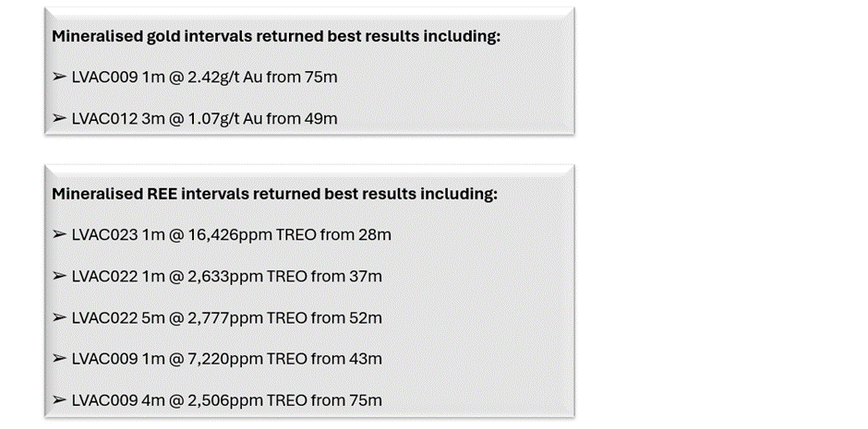The width and height of the screenshot is (868, 429).
Task: Click the 'LVAC023' hole ID text
Action: [x=104, y=235]
